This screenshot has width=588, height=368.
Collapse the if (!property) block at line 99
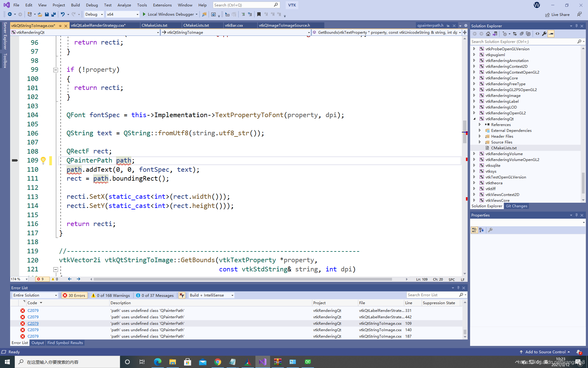[55, 70]
